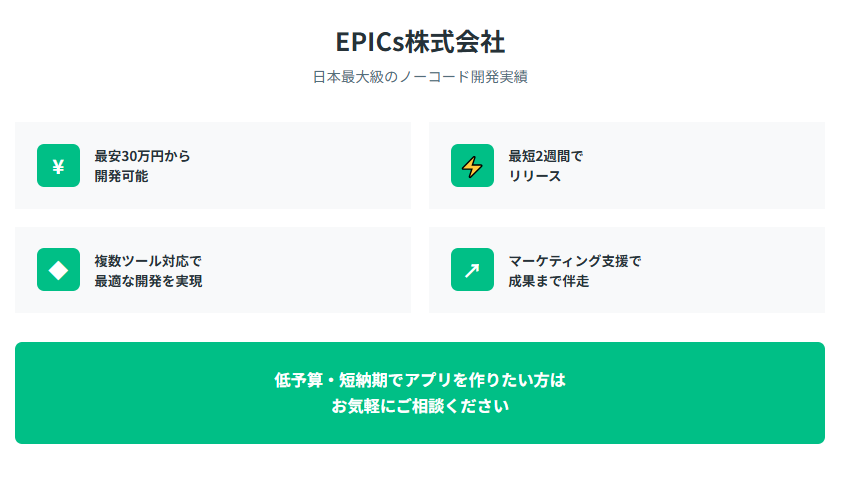Click the white diamond icon
This screenshot has height=500, width=854.
point(58,270)
